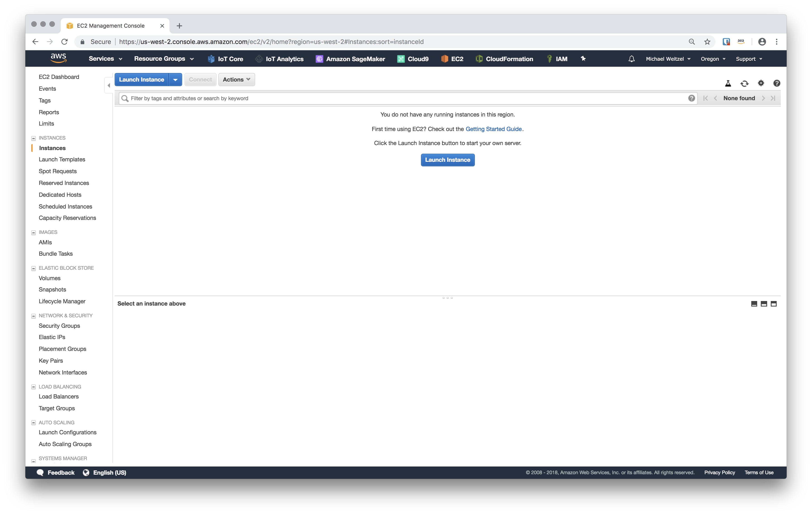Open Launch Instance dropdown arrow

(x=175, y=80)
